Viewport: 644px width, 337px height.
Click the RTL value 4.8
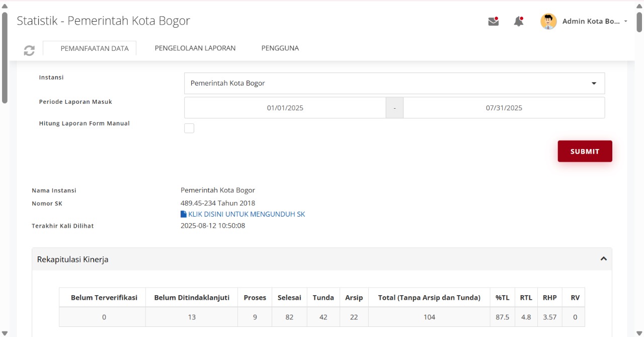526,317
